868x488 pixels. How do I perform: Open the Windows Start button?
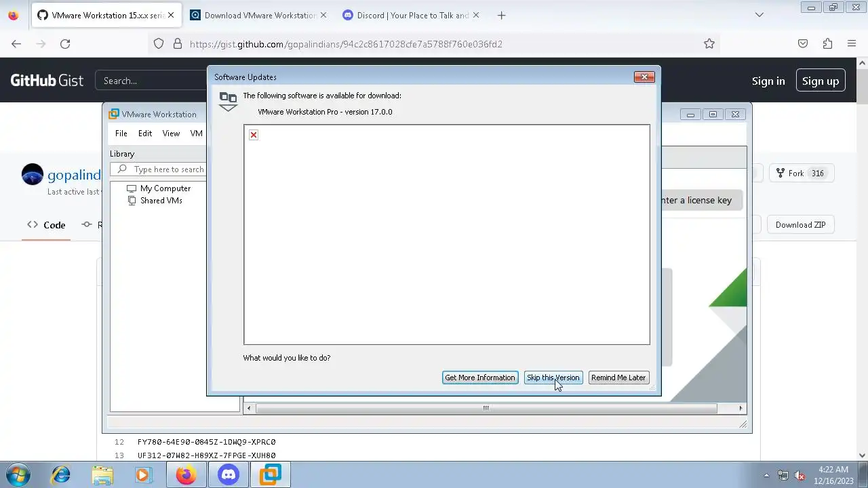pos(18,474)
